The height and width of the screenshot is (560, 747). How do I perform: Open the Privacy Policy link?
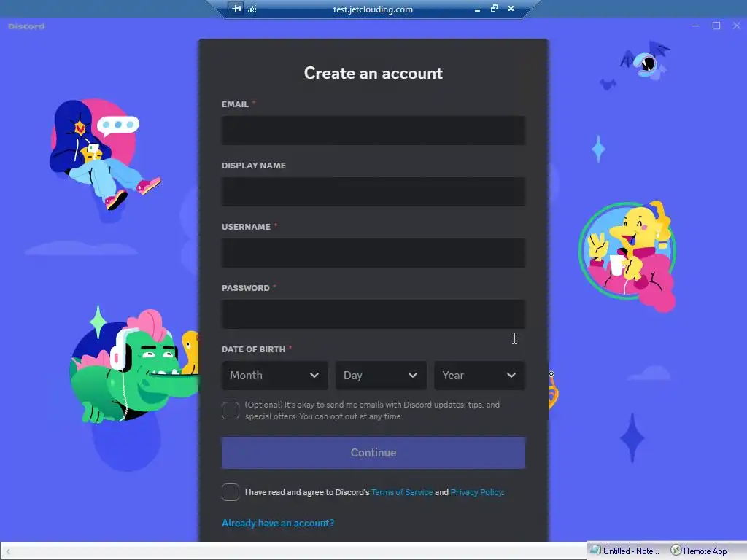coord(476,492)
